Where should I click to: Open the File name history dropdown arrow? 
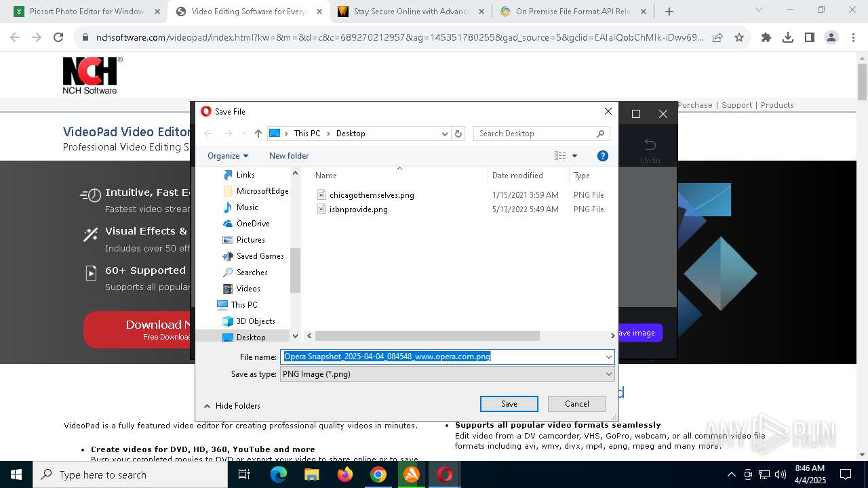[608, 357]
